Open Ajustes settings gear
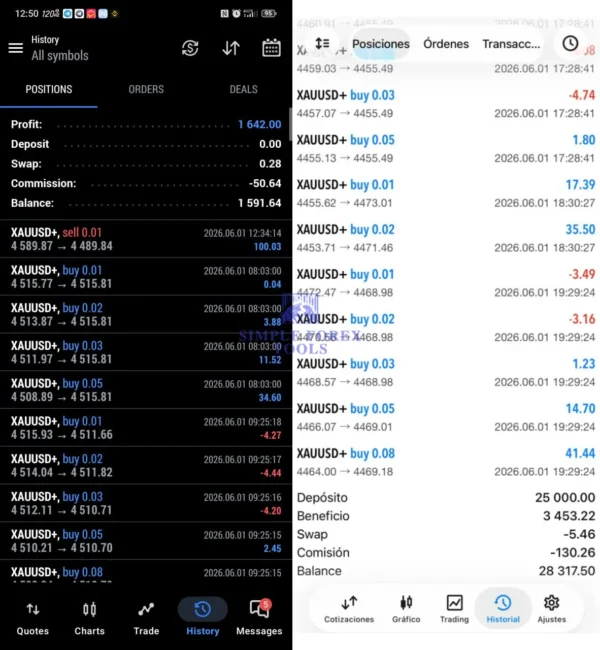The image size is (600, 650). coord(551,609)
